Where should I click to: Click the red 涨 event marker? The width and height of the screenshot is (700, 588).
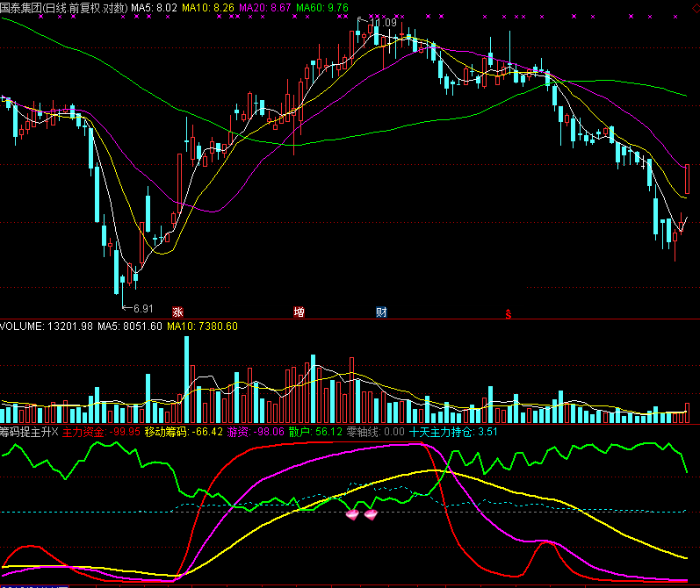point(177,312)
